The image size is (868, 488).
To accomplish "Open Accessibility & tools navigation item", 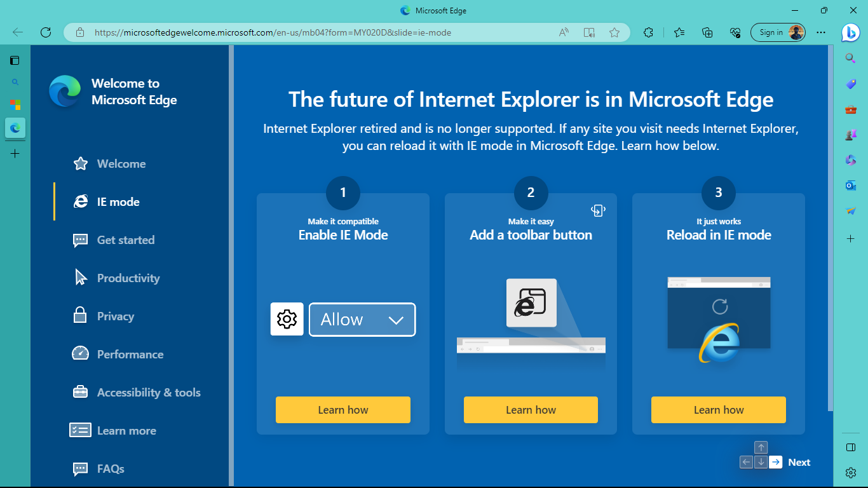I will click(149, 393).
